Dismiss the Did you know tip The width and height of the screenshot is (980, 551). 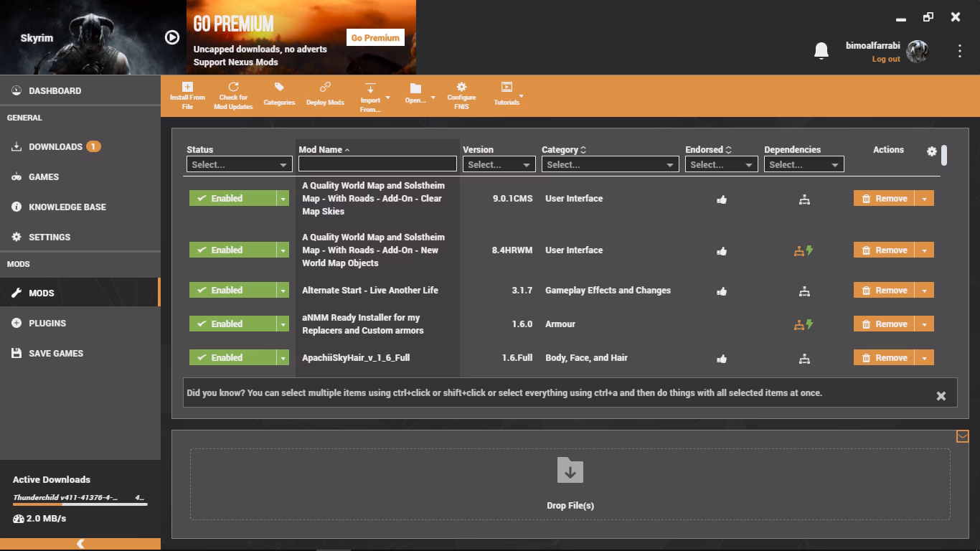coord(941,396)
